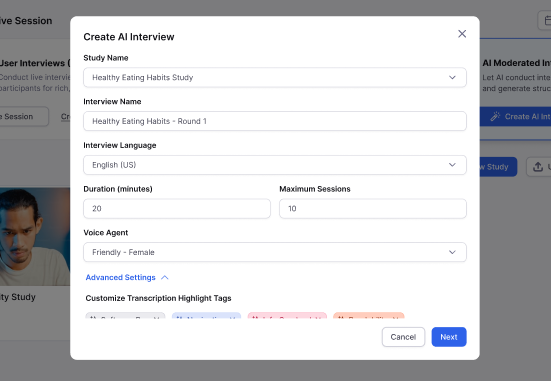This screenshot has height=381, width=551.
Task: Click the Maximum Sessions field
Action: click(373, 208)
